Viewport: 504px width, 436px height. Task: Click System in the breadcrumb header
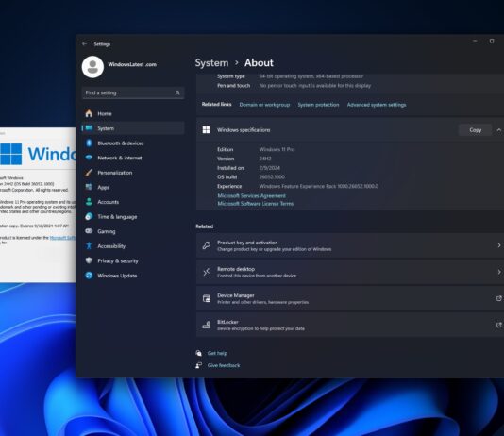click(x=211, y=62)
